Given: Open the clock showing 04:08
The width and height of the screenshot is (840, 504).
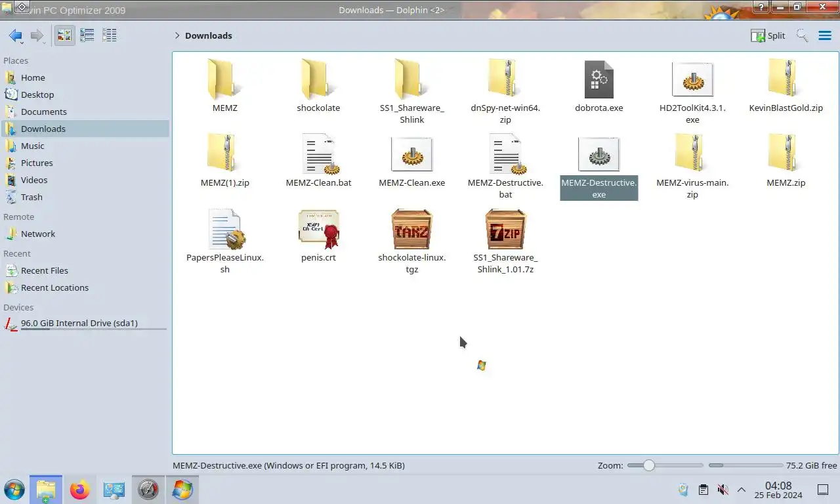Looking at the screenshot, I should [x=778, y=490].
